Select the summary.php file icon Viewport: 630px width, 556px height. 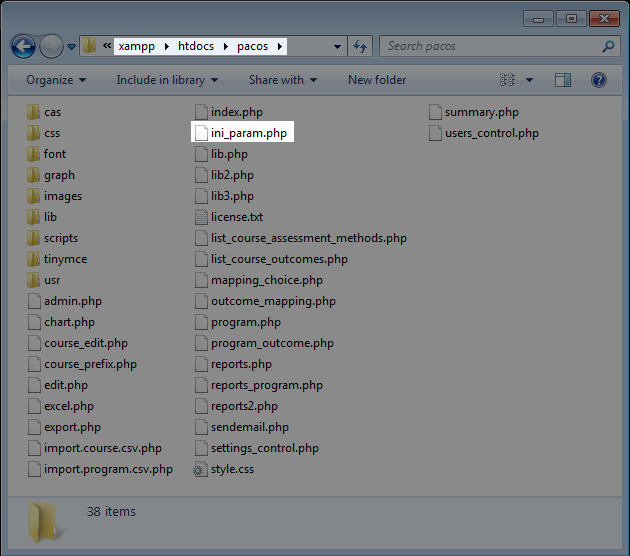435,112
